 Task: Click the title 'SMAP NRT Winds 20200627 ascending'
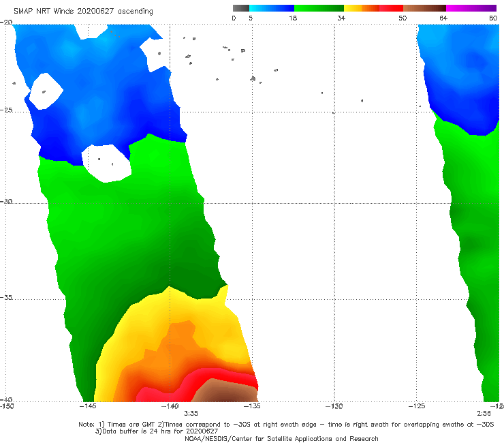point(83,11)
